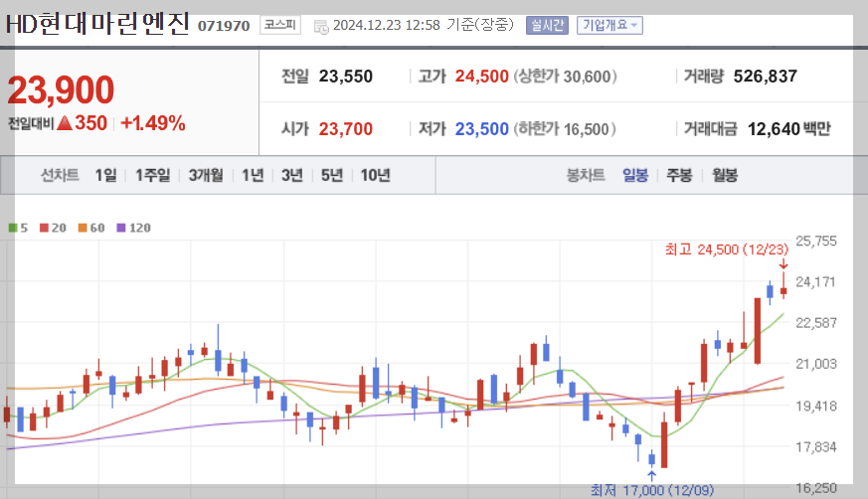The width and height of the screenshot is (868, 499).
Task: Select the 5년 line chart tab
Action: pyautogui.click(x=332, y=175)
